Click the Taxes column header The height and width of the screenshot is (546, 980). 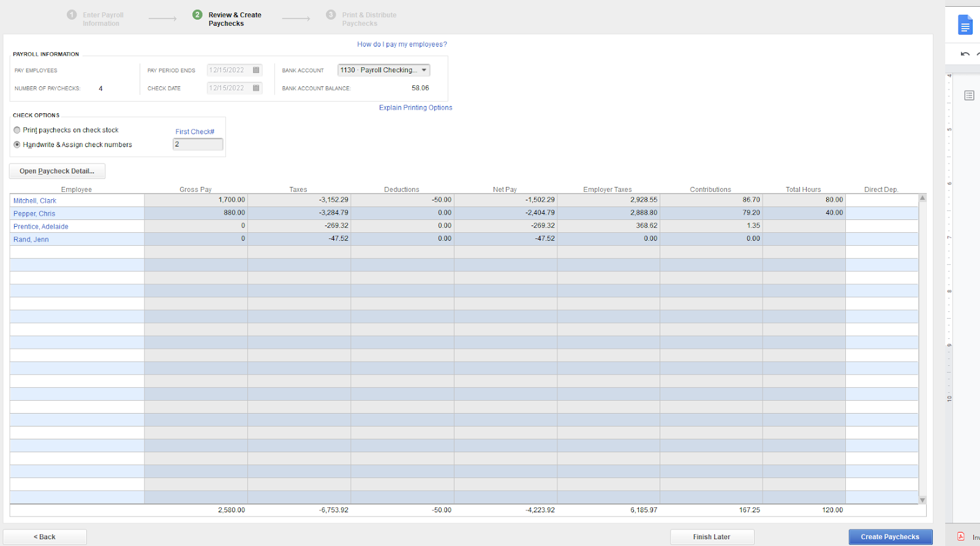pos(298,189)
